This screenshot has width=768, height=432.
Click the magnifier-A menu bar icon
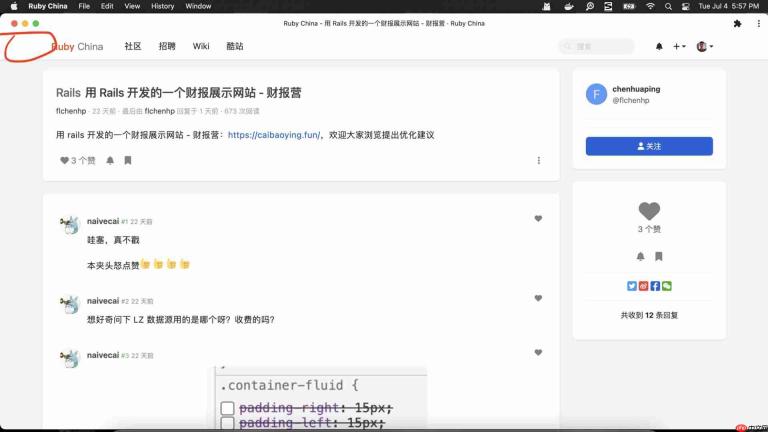[590, 6]
